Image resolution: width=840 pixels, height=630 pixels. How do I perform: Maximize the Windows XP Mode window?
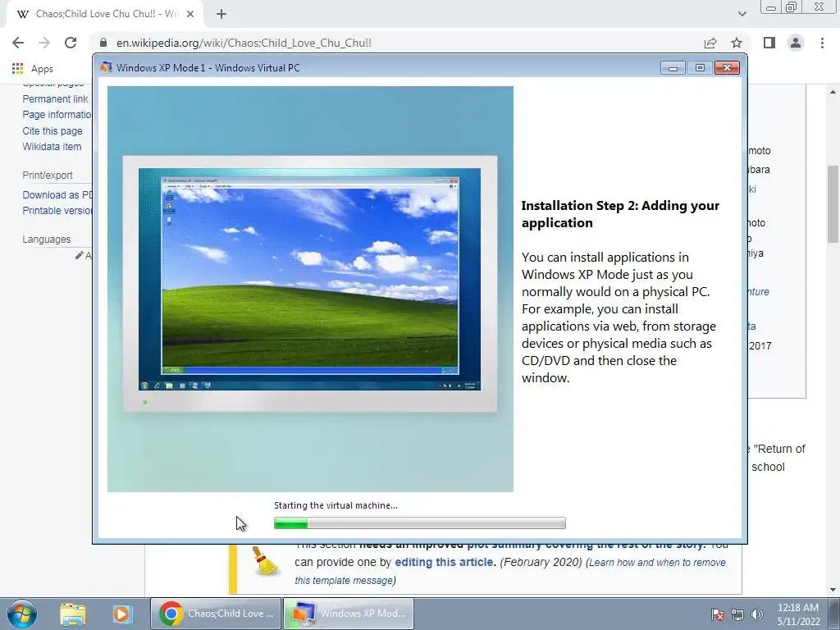coord(700,68)
